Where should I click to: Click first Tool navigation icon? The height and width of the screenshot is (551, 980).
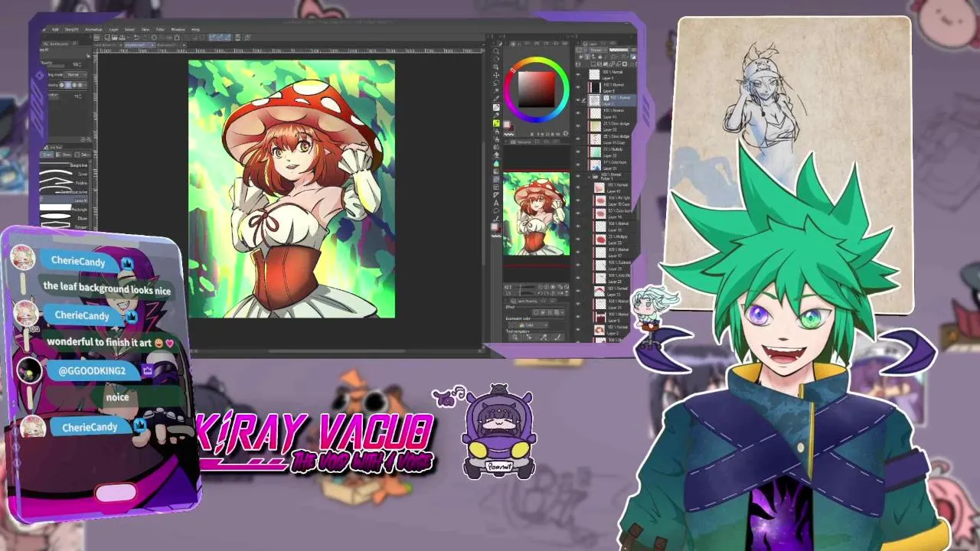click(x=515, y=337)
